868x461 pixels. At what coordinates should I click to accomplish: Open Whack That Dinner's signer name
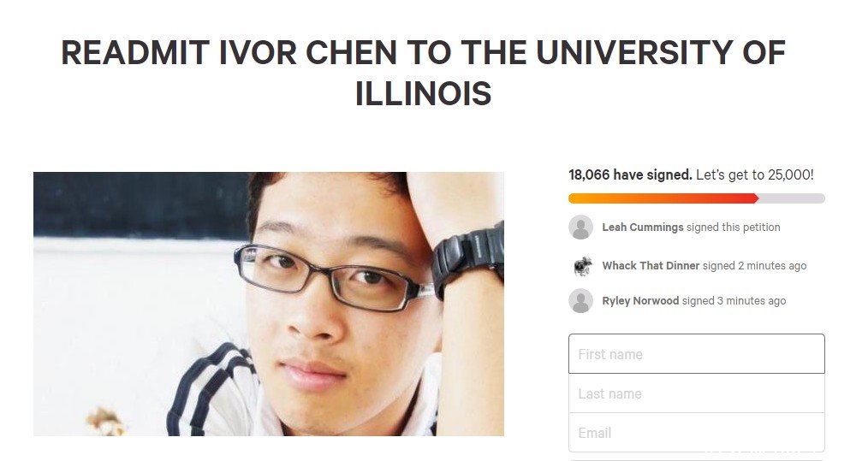click(x=651, y=266)
